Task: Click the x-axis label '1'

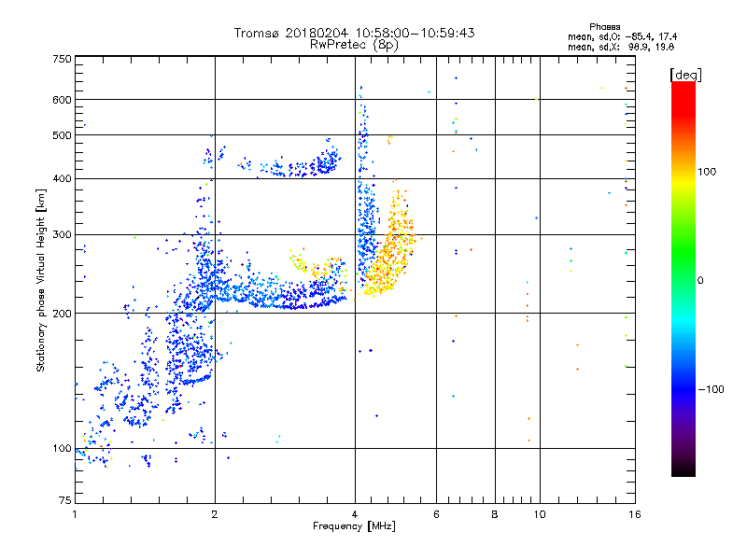Action: coord(75,514)
